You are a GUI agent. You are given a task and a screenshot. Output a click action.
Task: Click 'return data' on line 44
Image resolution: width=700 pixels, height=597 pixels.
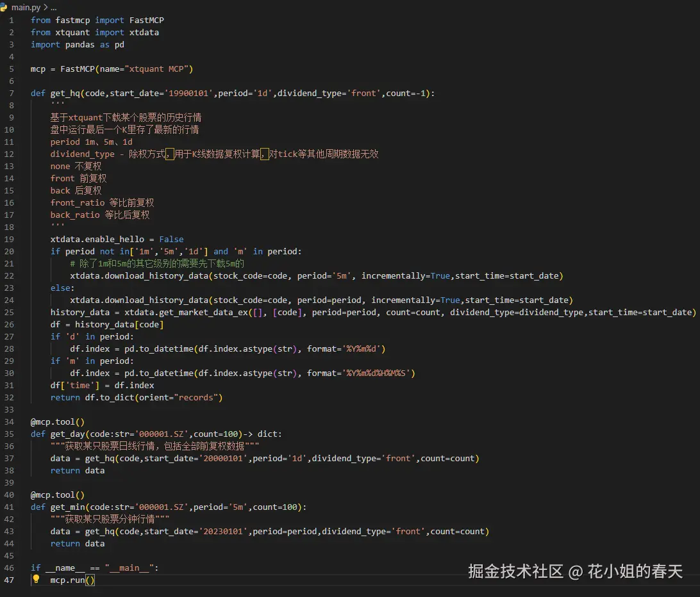77,544
